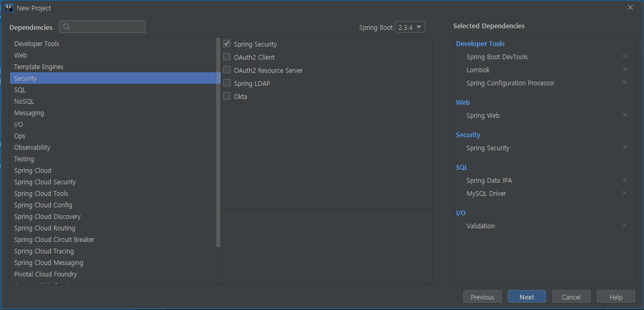
Task: Remove MySQL Driver dependency
Action: [624, 193]
